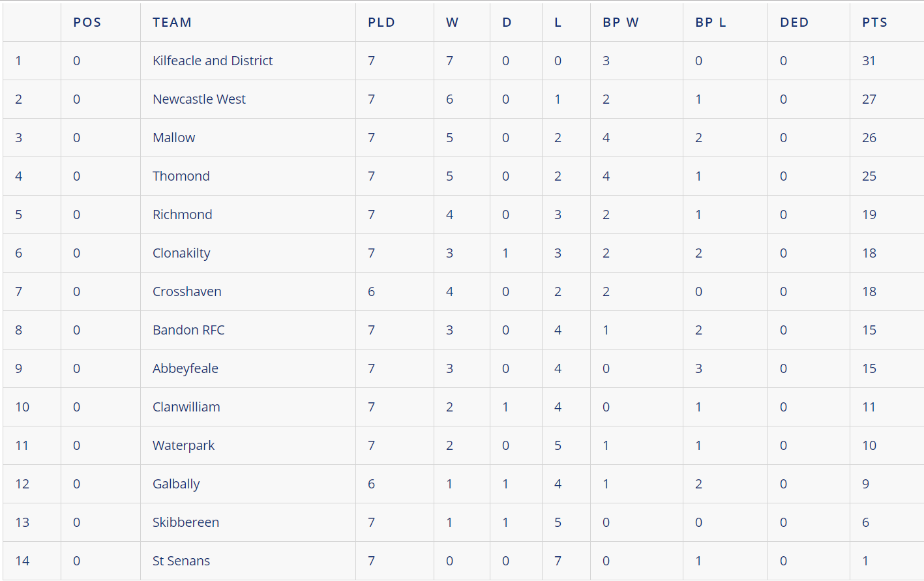Open the Mallow team entry

tap(173, 138)
